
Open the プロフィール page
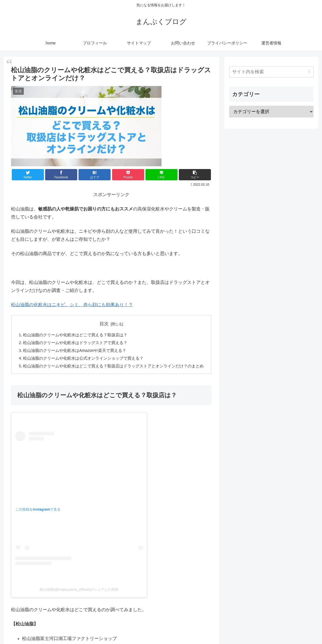95,43
